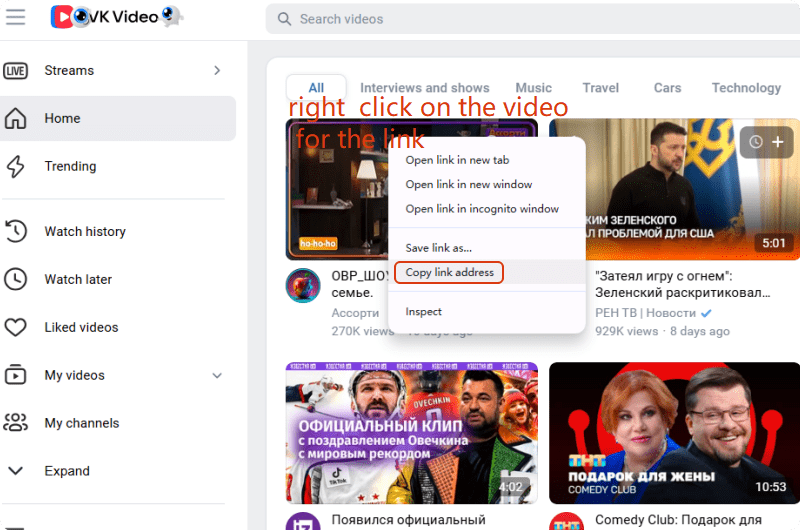Expand the My videos dropdown chevron
Screen dimensions: 800x530
click(217, 375)
